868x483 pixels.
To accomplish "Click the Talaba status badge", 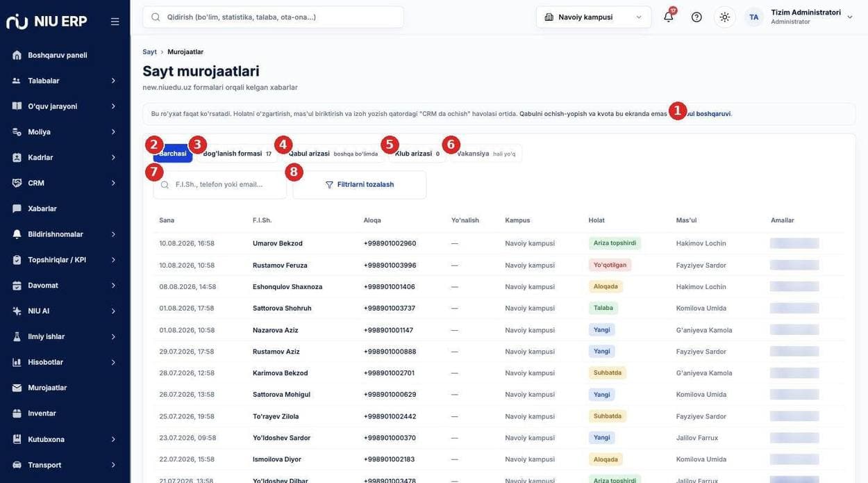I will coord(603,308).
